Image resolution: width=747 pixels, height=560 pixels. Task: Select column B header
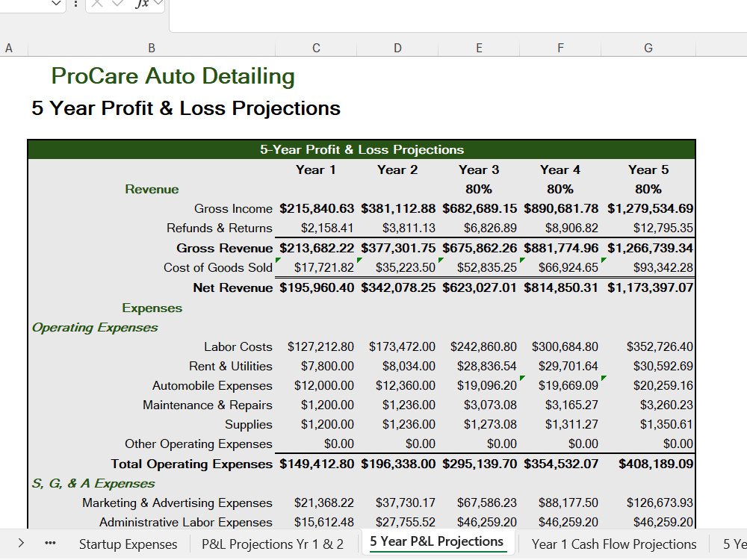(x=152, y=48)
